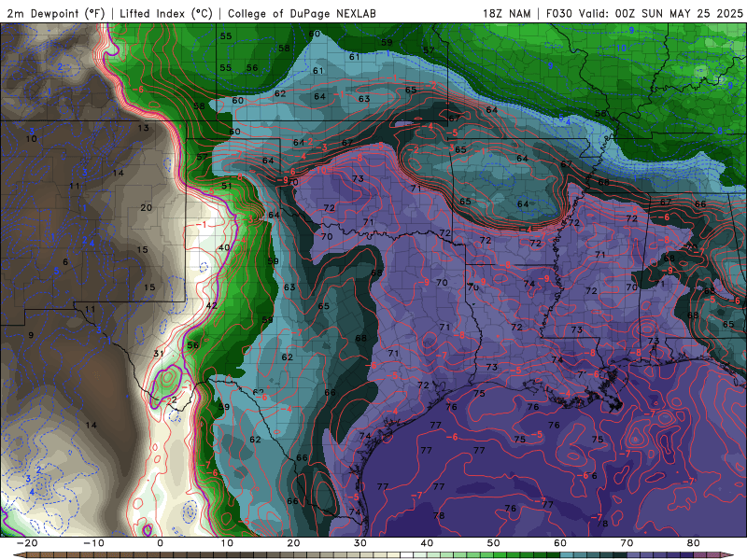Click the 30 label on the color scale

click(x=360, y=543)
